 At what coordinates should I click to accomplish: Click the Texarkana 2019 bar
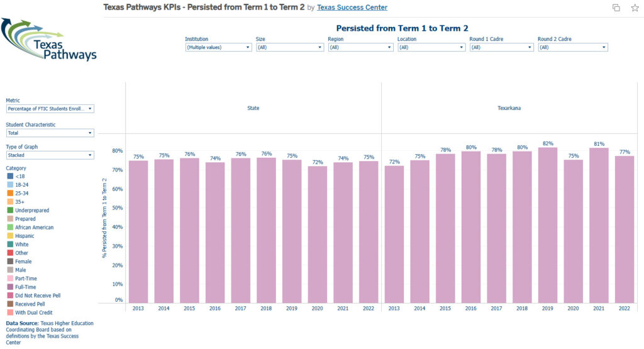pos(548,225)
